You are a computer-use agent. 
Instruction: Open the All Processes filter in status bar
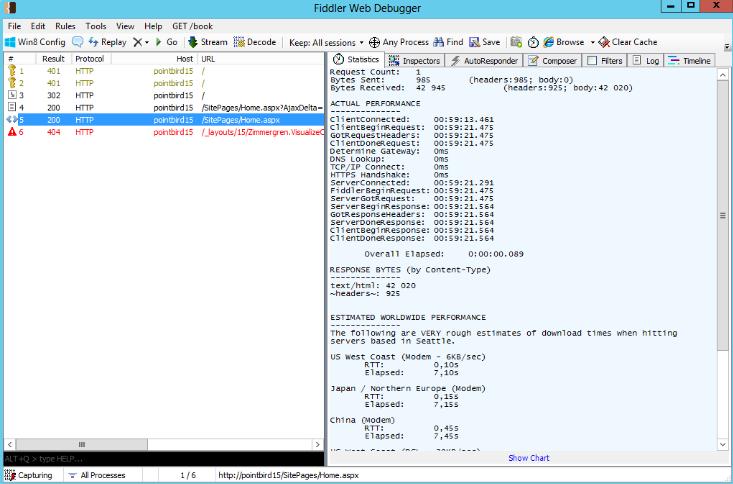pos(97,475)
